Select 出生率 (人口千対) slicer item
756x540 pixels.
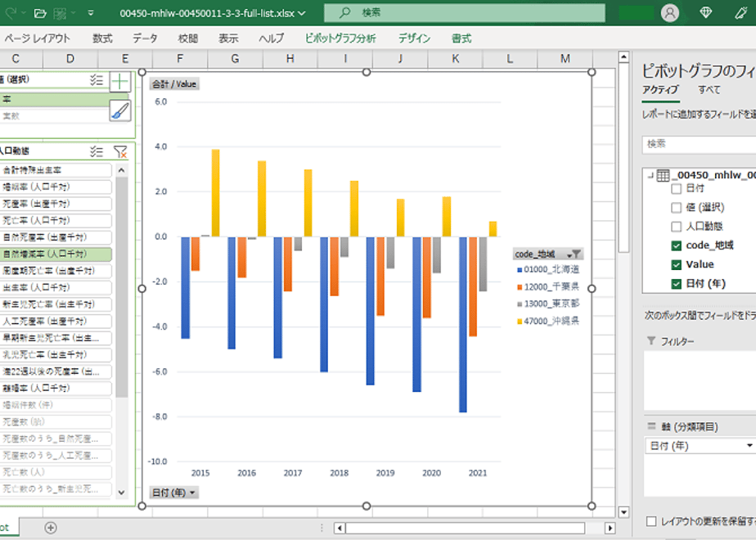[56, 287]
